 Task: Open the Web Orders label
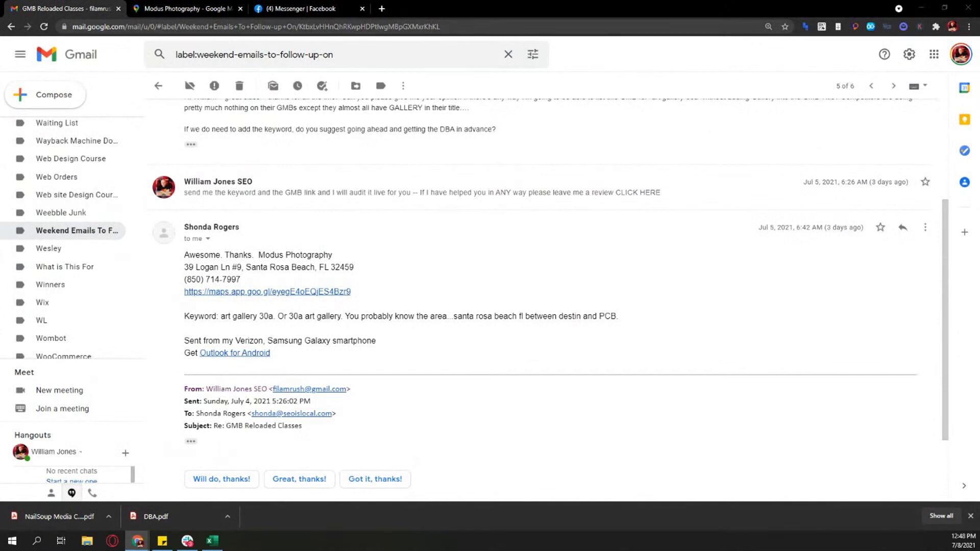[x=56, y=177]
